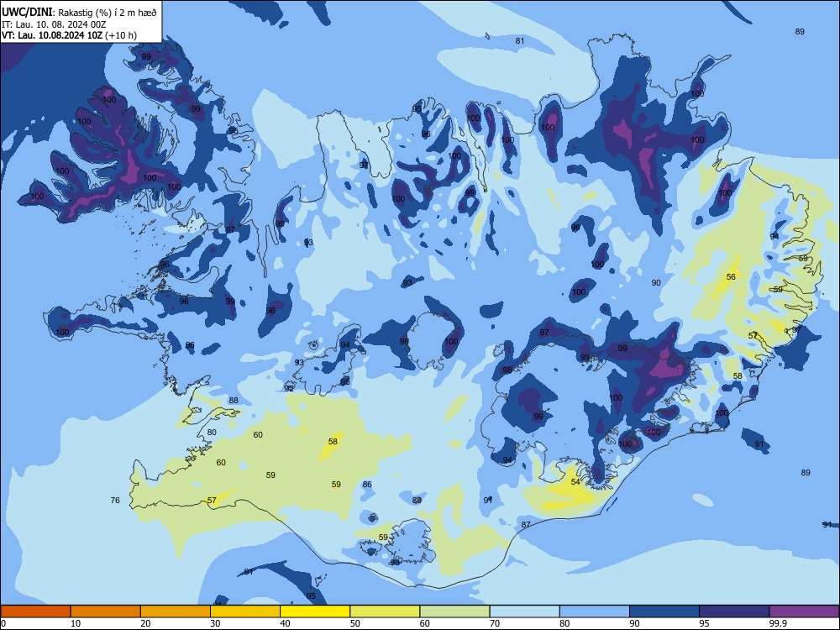840x630 pixels.
Task: Click the 'IT: Lau. 10. 08. 2024 00Z' line
Action: (x=54, y=24)
